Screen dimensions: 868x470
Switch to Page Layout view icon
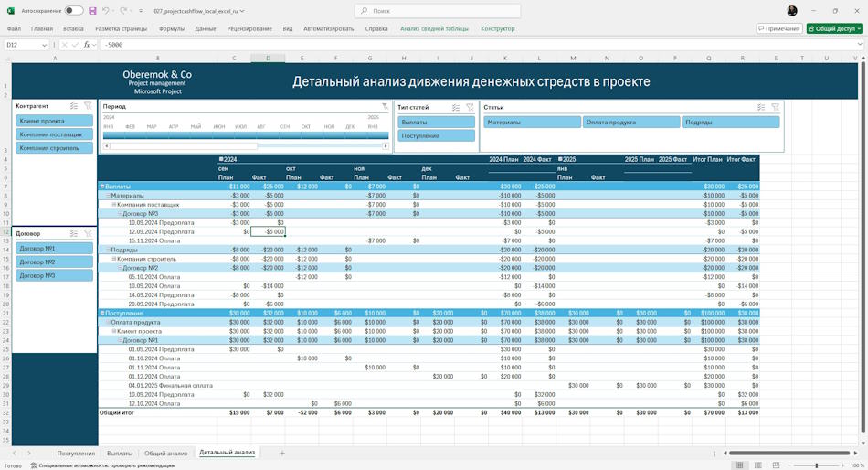click(x=757, y=465)
